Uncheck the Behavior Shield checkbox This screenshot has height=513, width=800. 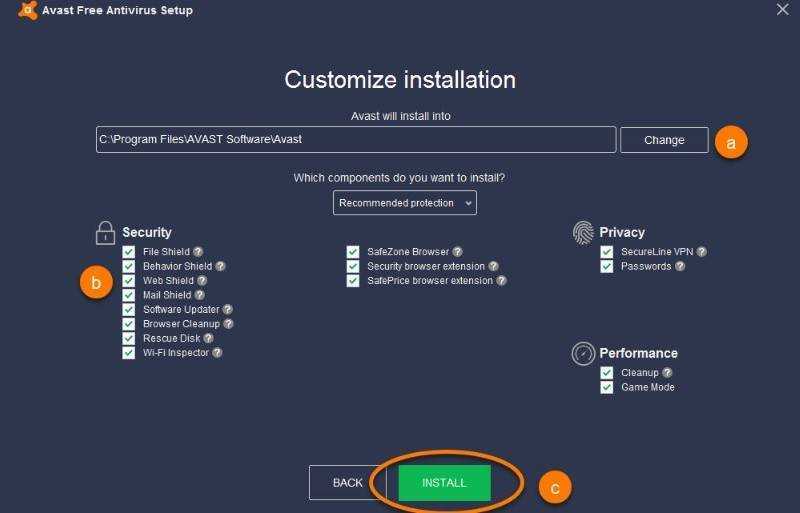pyautogui.click(x=129, y=266)
